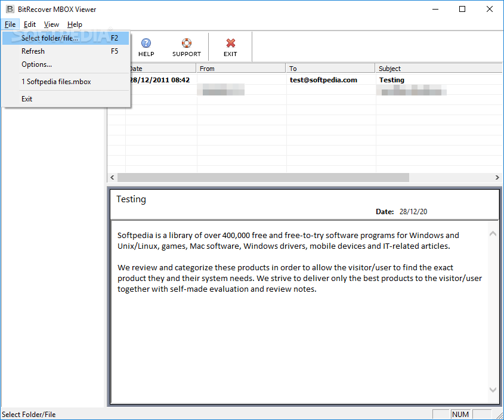This screenshot has height=420, width=504.
Task: Open the View menu
Action: pos(51,24)
